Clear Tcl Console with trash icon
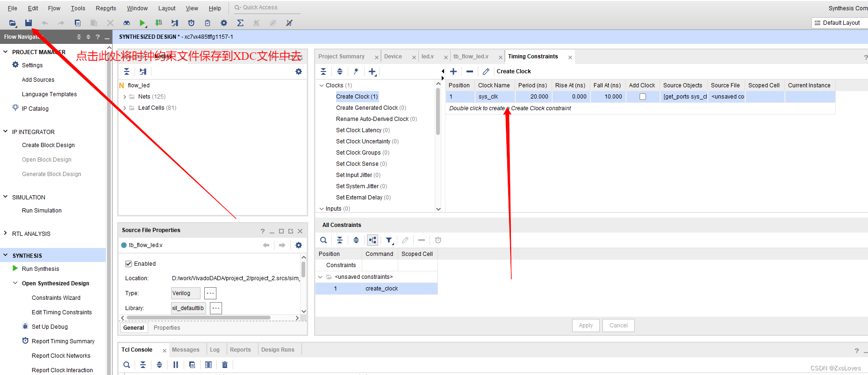 pyautogui.click(x=225, y=365)
